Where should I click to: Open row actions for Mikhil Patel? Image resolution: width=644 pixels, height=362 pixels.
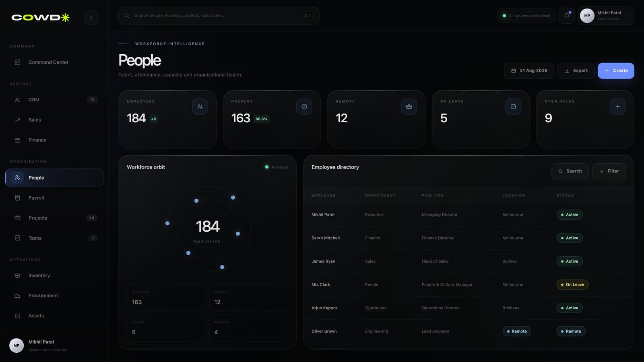click(618, 215)
